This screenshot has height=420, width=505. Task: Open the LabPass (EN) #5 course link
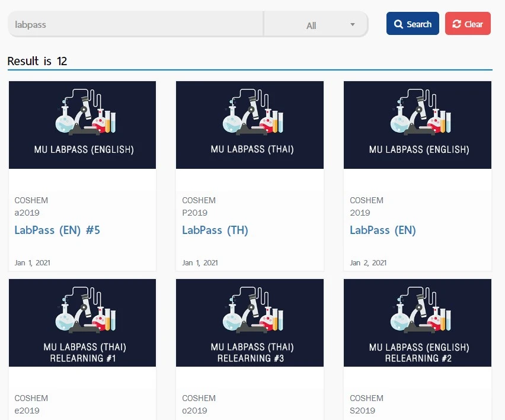coord(57,230)
